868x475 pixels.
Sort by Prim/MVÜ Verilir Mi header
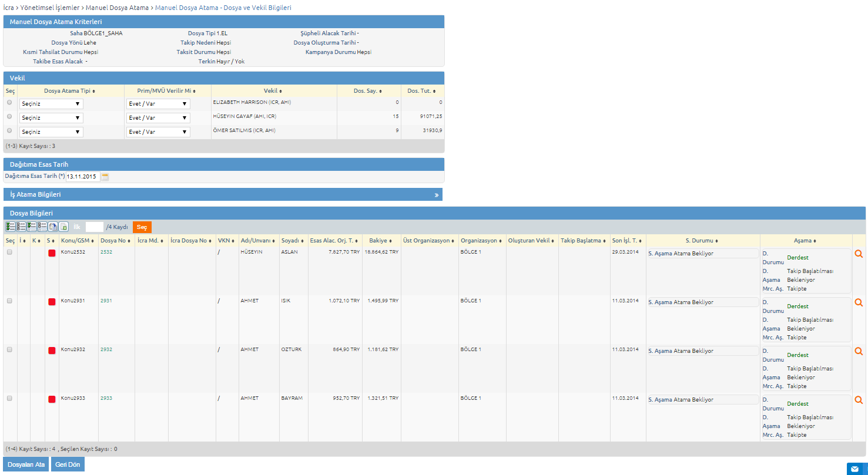tap(167, 91)
